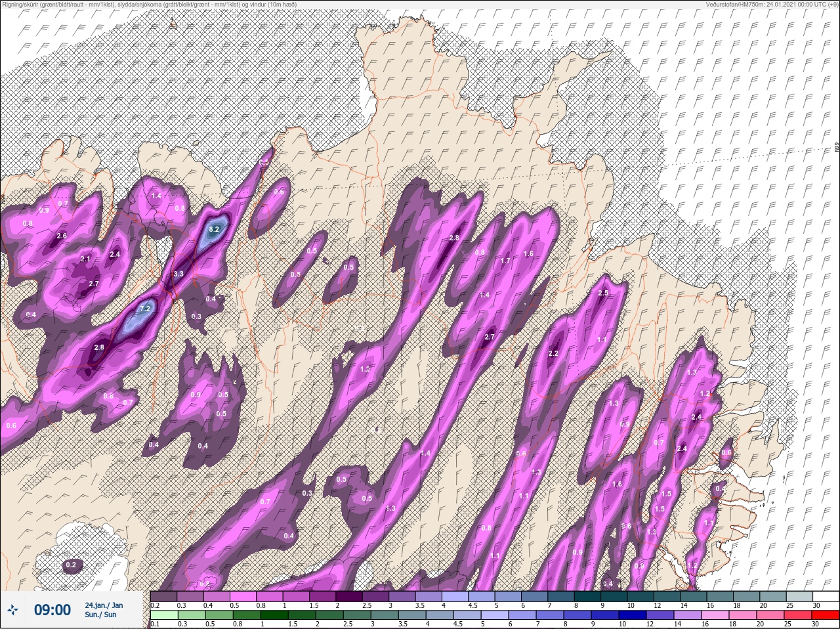Click the 7.2 precipitation value on map

click(x=145, y=309)
